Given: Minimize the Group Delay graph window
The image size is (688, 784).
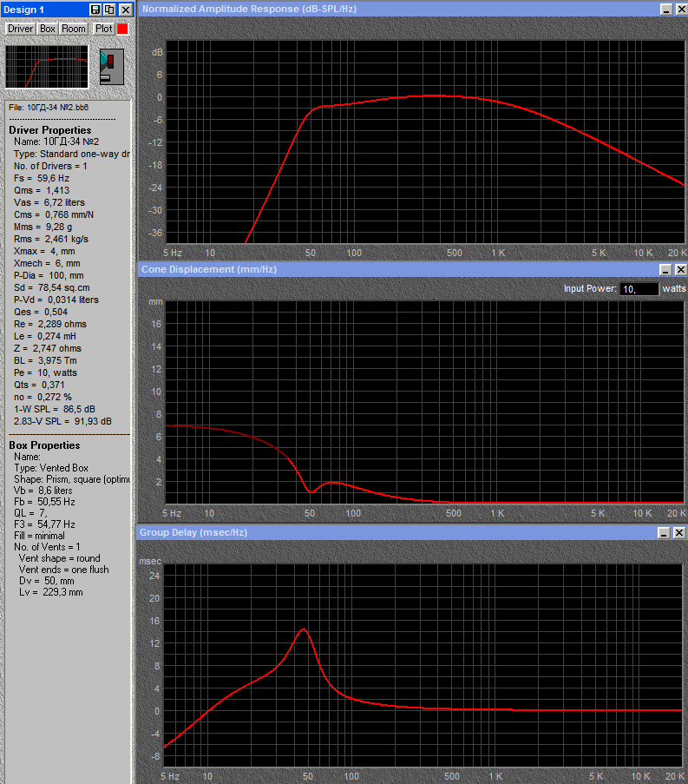Looking at the screenshot, I should [665, 532].
